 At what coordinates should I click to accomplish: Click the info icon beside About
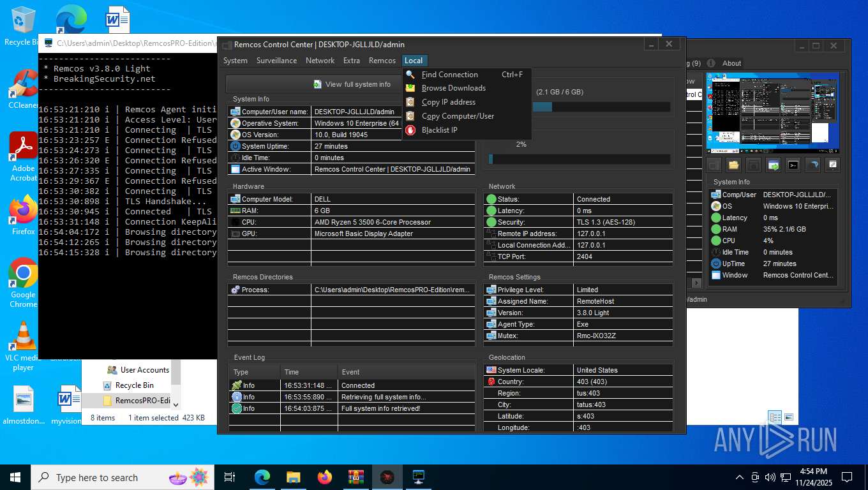pos(711,63)
